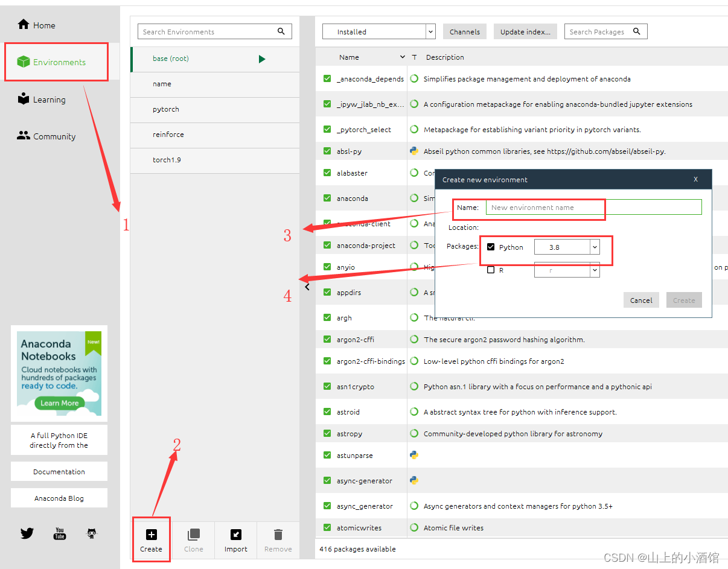728x569 pixels.
Task: Click the Update index... button
Action: click(x=525, y=31)
